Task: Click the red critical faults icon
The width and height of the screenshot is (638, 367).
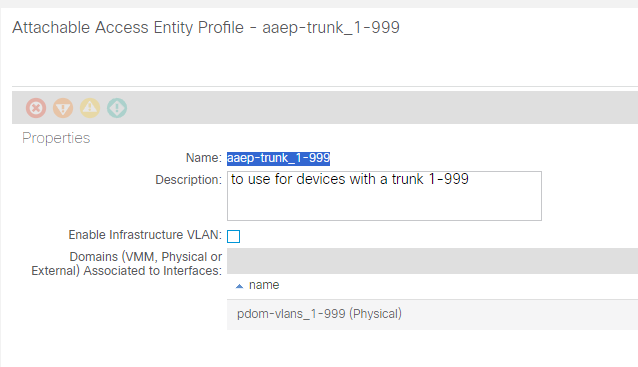Action: 36,108
